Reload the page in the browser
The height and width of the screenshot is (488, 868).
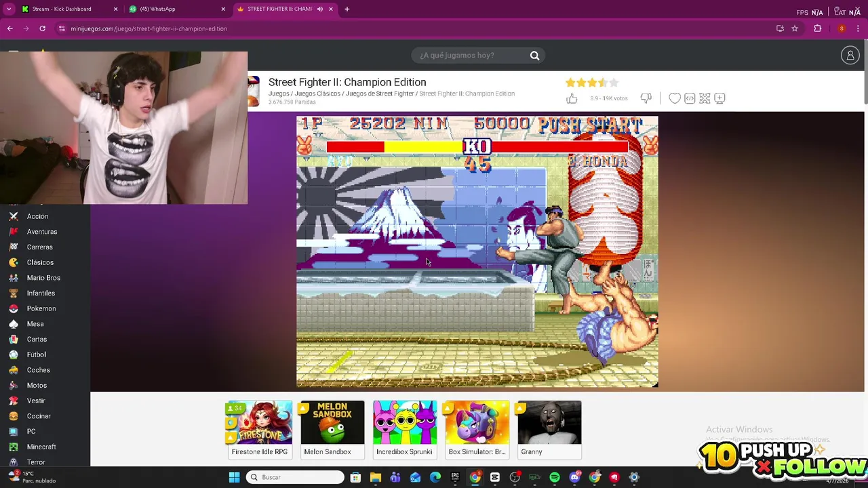coord(42,28)
